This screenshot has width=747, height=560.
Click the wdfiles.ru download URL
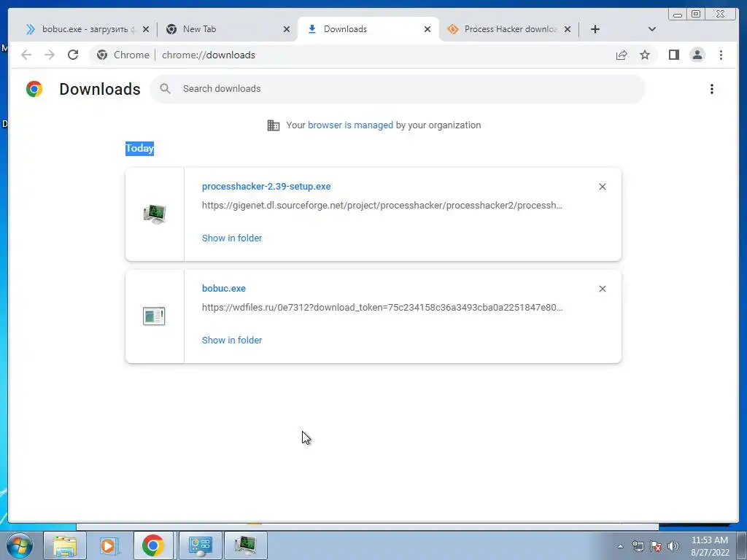[382, 307]
